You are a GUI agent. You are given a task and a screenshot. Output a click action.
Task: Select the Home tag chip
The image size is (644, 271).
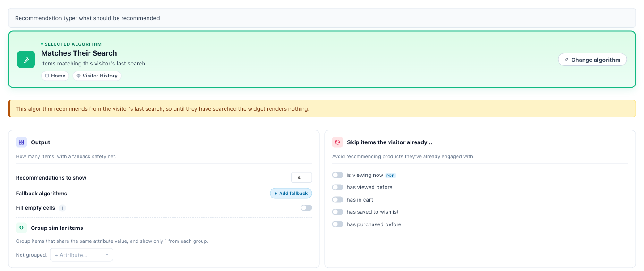[x=55, y=76]
